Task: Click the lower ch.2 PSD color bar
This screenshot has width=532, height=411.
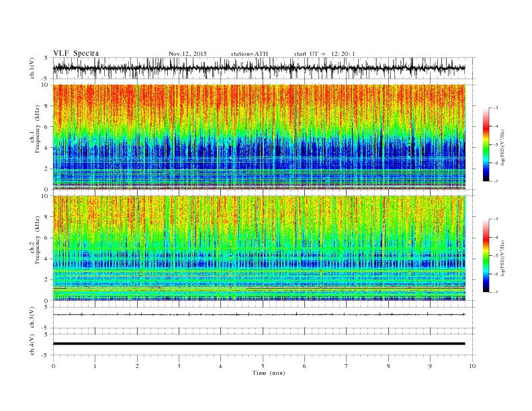Action: tap(486, 256)
